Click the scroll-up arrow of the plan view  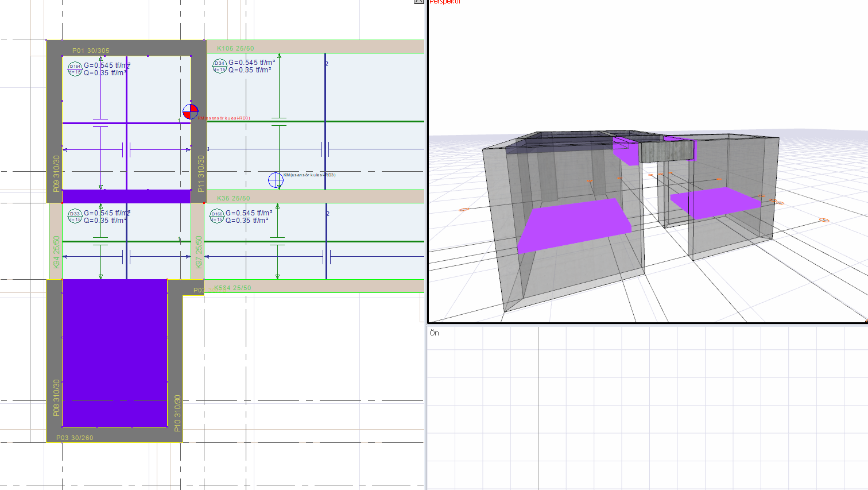coord(419,2)
